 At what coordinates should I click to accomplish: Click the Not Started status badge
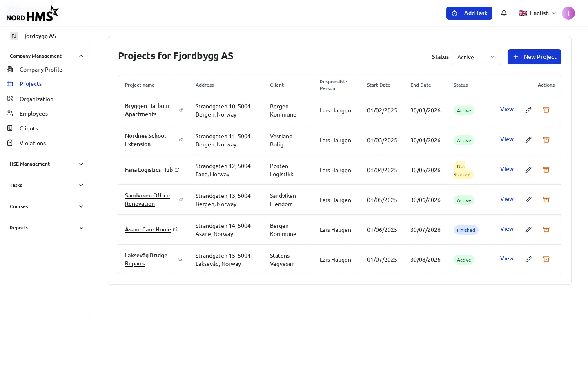click(463, 170)
